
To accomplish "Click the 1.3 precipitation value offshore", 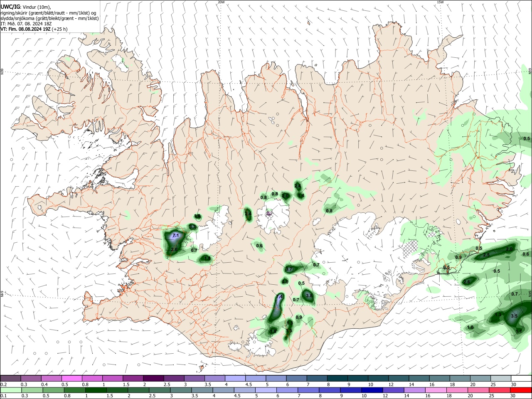I will pos(498,315).
